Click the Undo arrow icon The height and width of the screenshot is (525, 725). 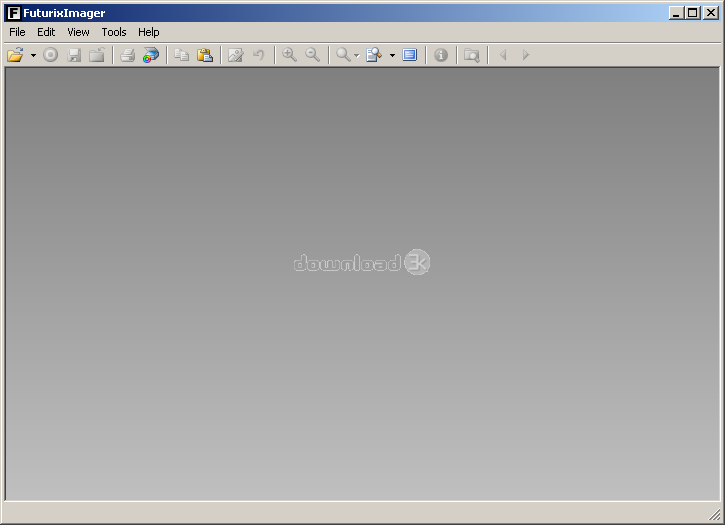[x=259, y=55]
